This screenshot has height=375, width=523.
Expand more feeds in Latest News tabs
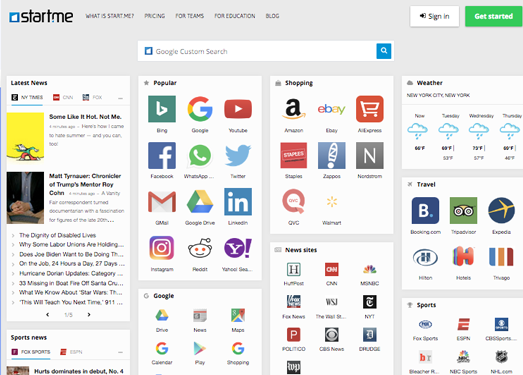point(120,98)
